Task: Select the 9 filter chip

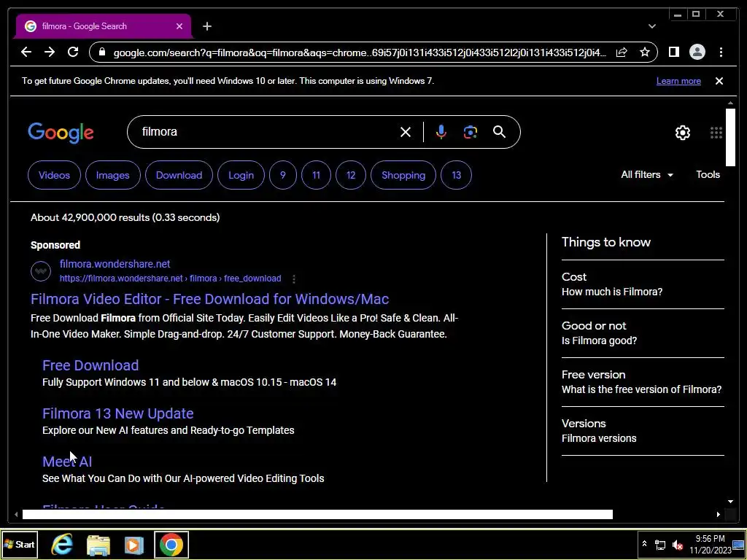Action: click(283, 175)
